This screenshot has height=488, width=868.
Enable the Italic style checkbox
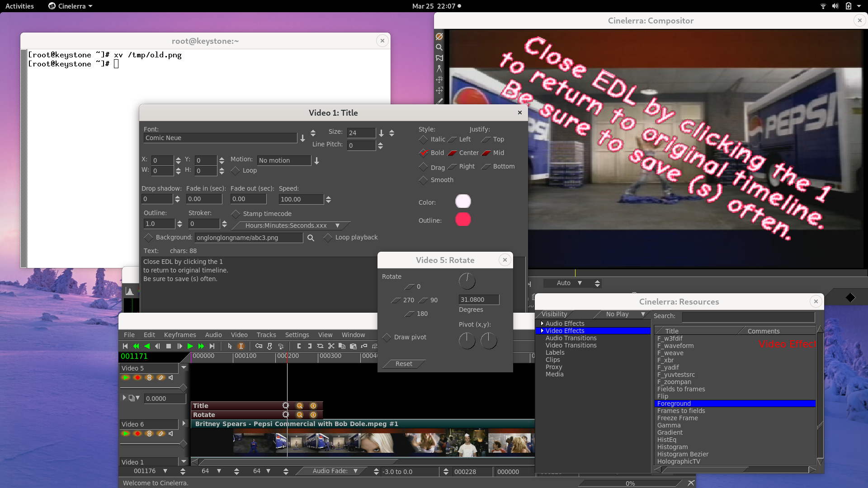click(x=423, y=140)
